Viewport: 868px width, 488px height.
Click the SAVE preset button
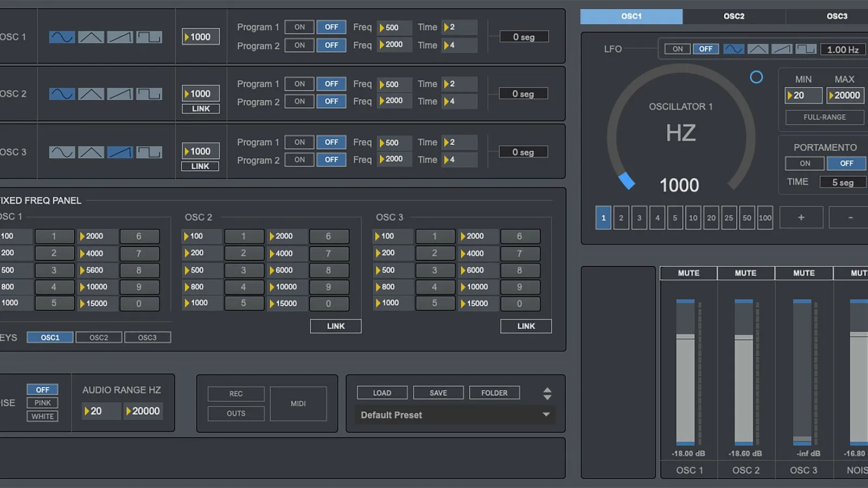[x=438, y=393]
